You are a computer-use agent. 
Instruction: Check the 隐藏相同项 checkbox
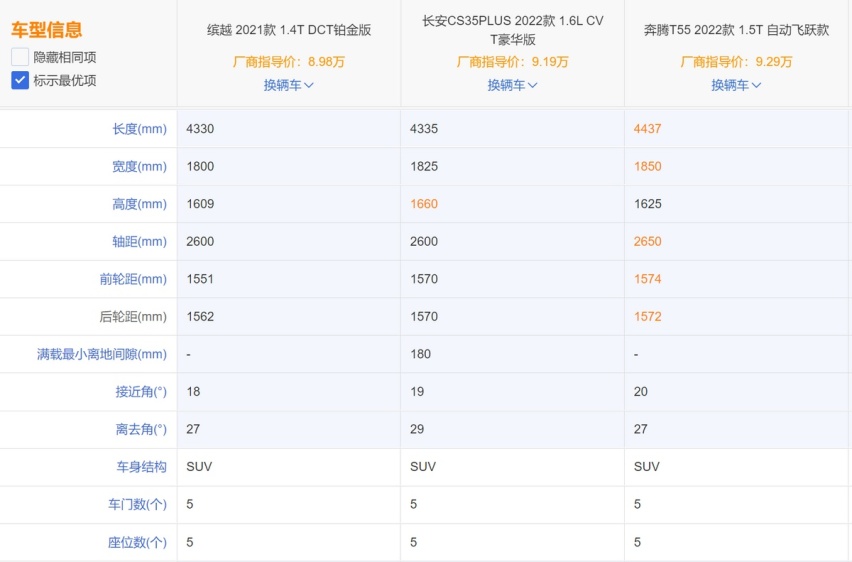(20, 57)
